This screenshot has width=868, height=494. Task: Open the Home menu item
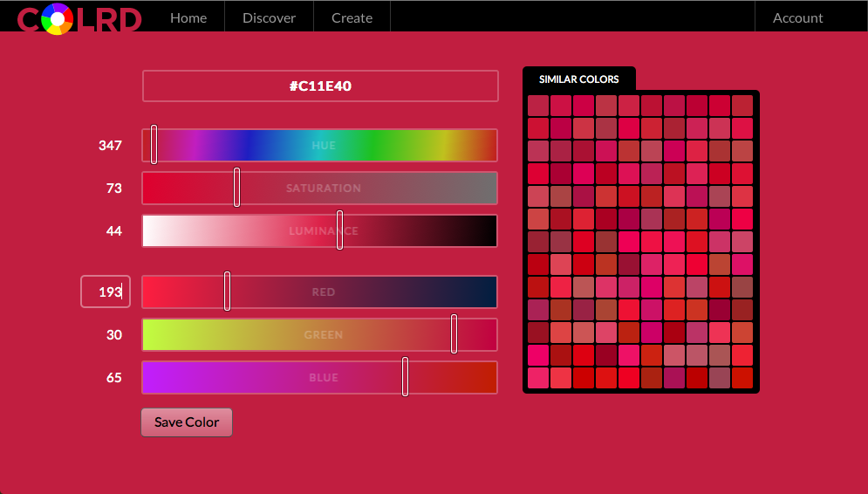[x=188, y=17]
